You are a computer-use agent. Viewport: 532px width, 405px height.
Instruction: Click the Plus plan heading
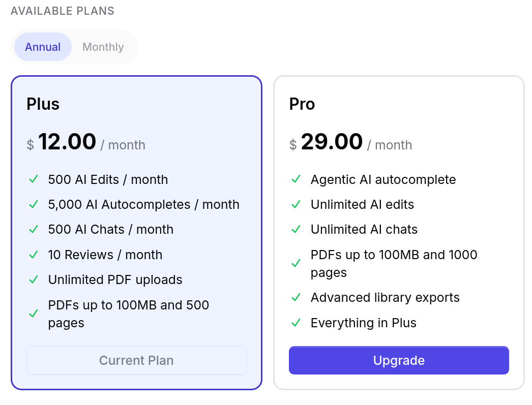tap(43, 104)
